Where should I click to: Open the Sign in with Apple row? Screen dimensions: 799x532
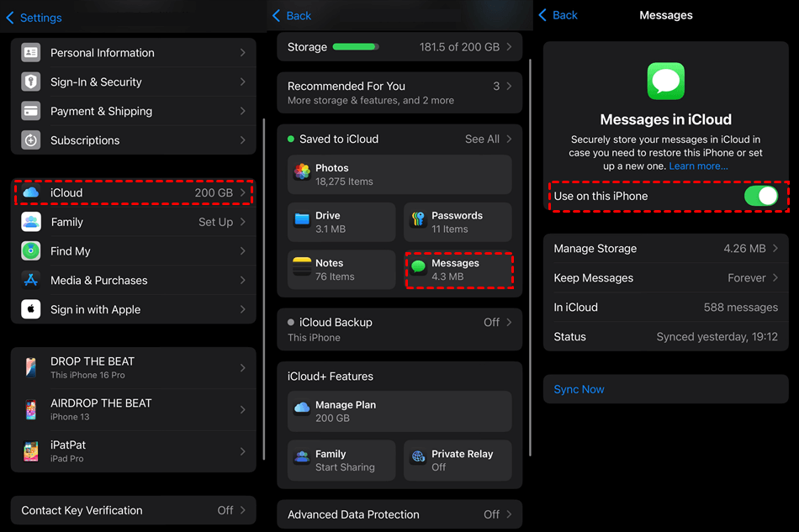[133, 309]
